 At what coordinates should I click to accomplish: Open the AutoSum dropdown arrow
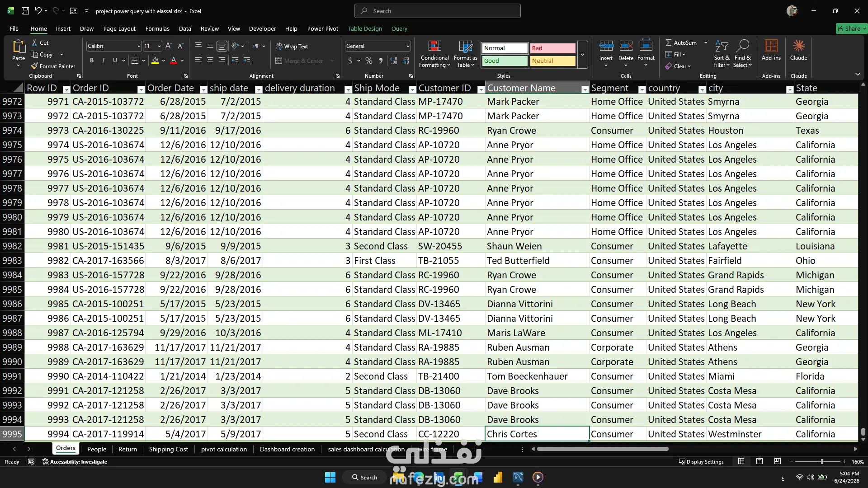(706, 42)
